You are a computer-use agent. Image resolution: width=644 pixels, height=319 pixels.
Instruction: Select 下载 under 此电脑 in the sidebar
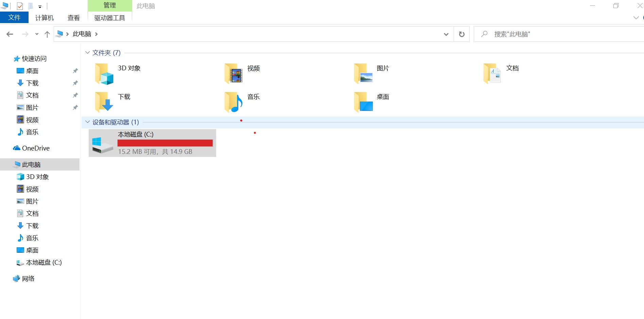(x=28, y=226)
